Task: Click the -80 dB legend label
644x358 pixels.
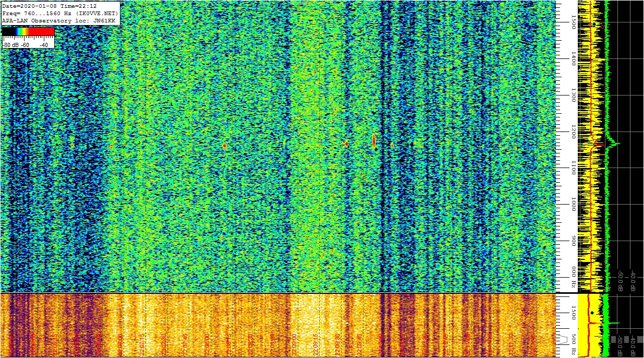Action: pos(11,45)
